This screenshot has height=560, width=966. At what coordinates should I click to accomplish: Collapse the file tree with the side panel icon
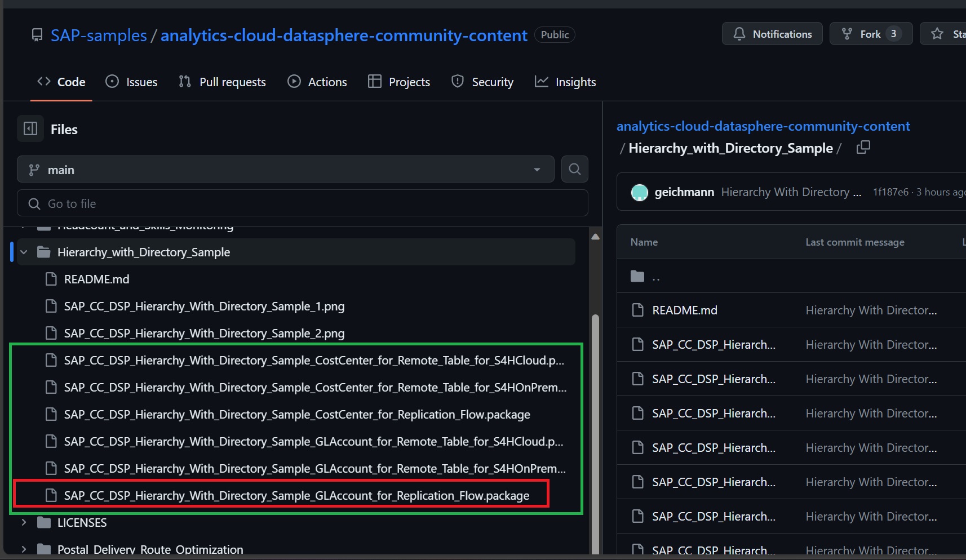tap(30, 129)
